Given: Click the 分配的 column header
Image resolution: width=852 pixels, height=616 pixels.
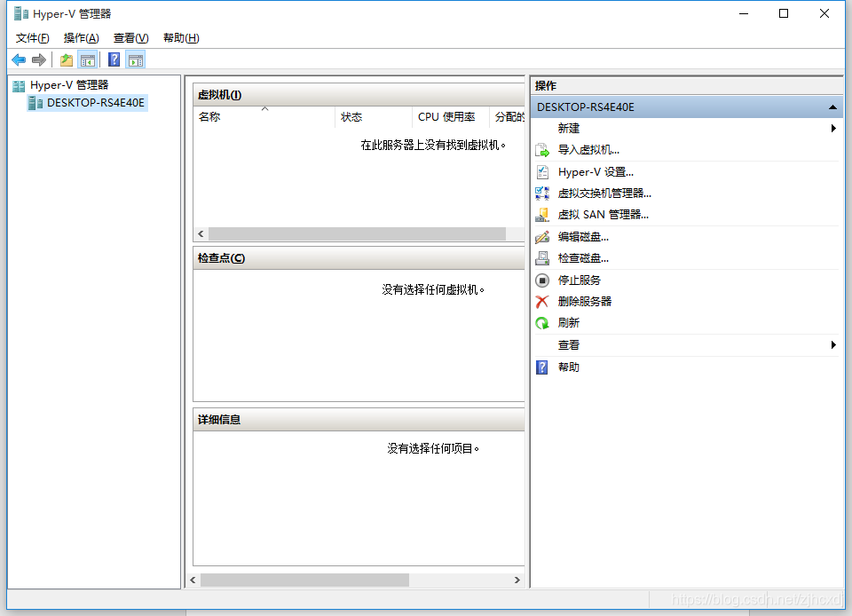Looking at the screenshot, I should [x=508, y=117].
